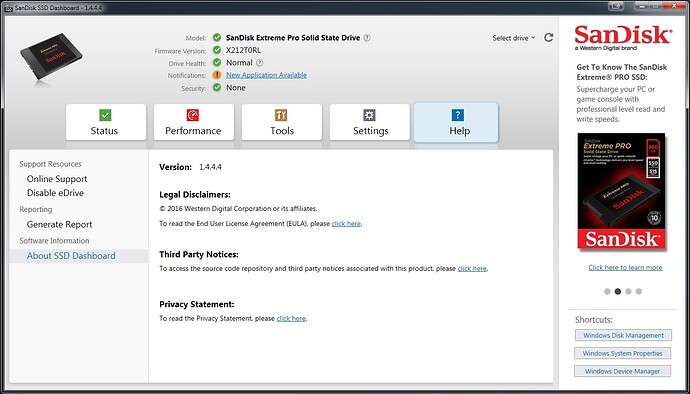Select the first carousel dot

tap(607, 291)
